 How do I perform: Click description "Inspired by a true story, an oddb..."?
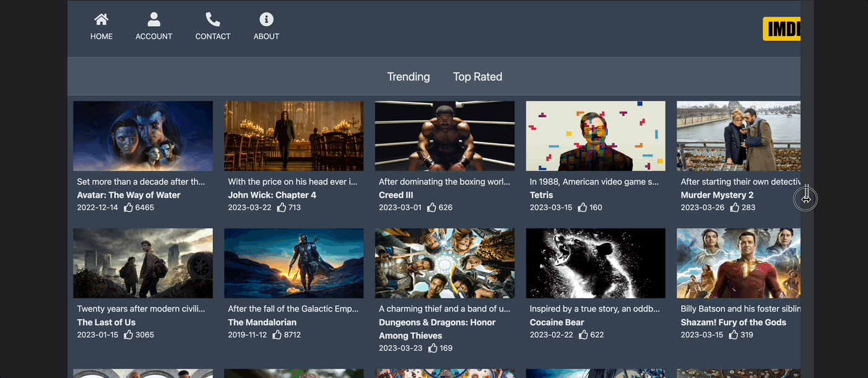595,309
